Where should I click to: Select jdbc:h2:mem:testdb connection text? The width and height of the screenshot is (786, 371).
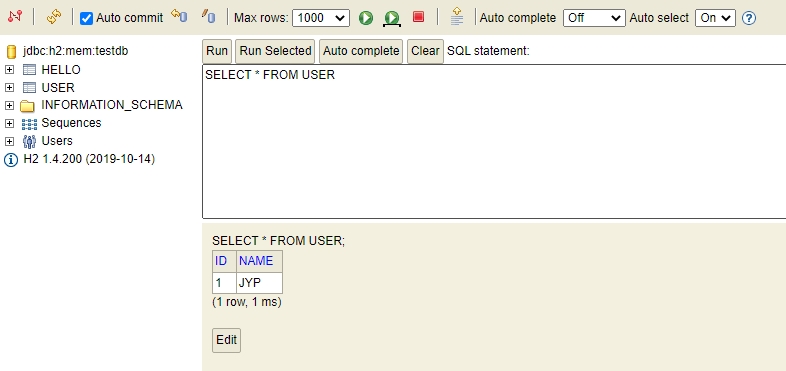click(76, 51)
